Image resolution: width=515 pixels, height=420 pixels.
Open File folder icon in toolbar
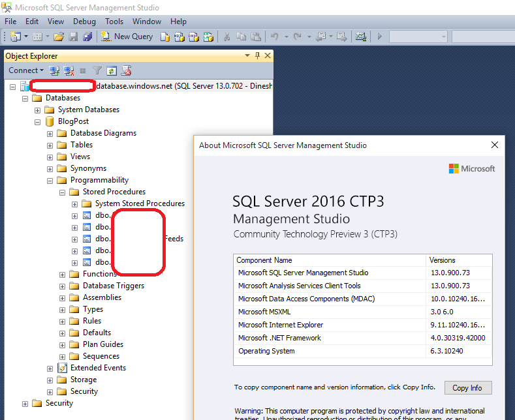(x=59, y=37)
